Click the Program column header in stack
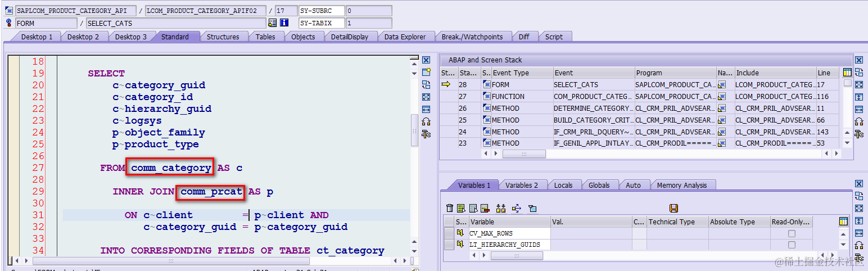This screenshot has width=868, height=271. coord(675,73)
